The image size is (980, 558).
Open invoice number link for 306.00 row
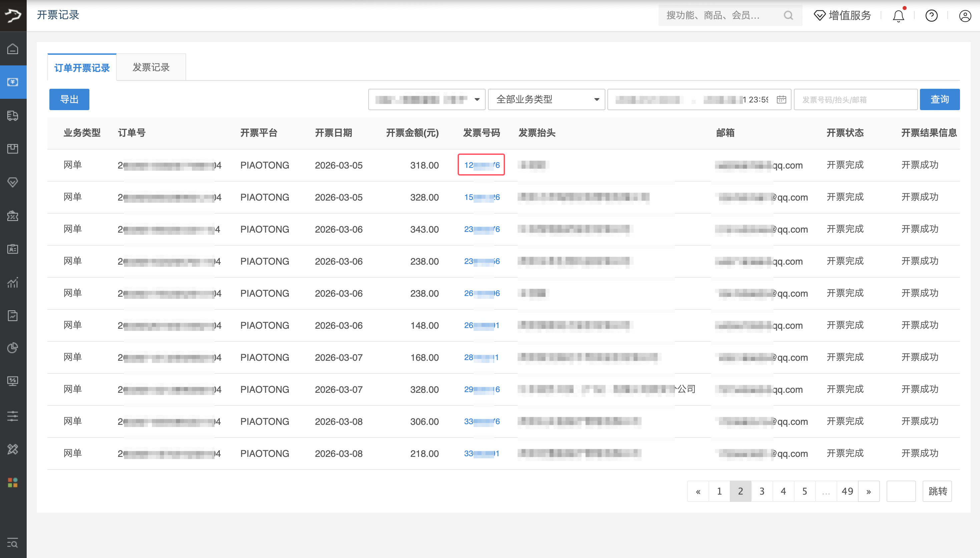481,422
